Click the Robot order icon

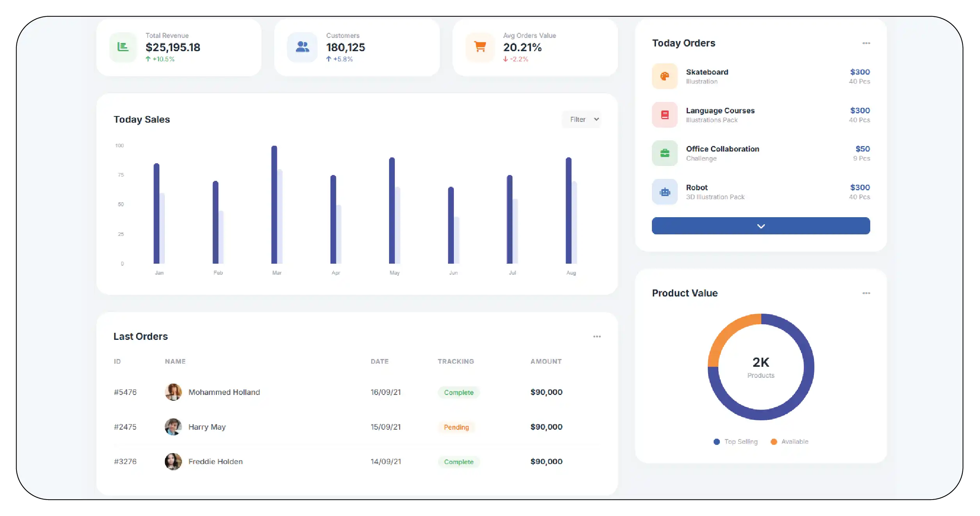pos(665,192)
